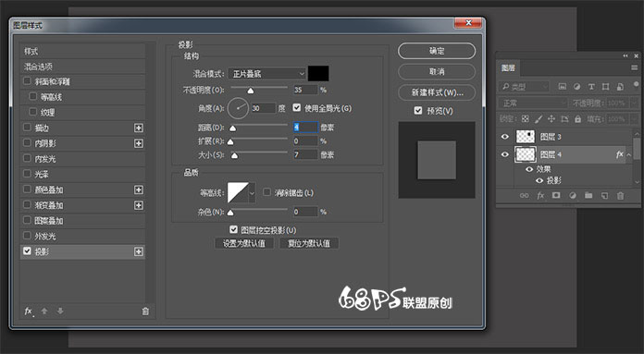This screenshot has width=644, height=354.
Task: Toggle visibility of 效果 effects group
Action: point(529,169)
